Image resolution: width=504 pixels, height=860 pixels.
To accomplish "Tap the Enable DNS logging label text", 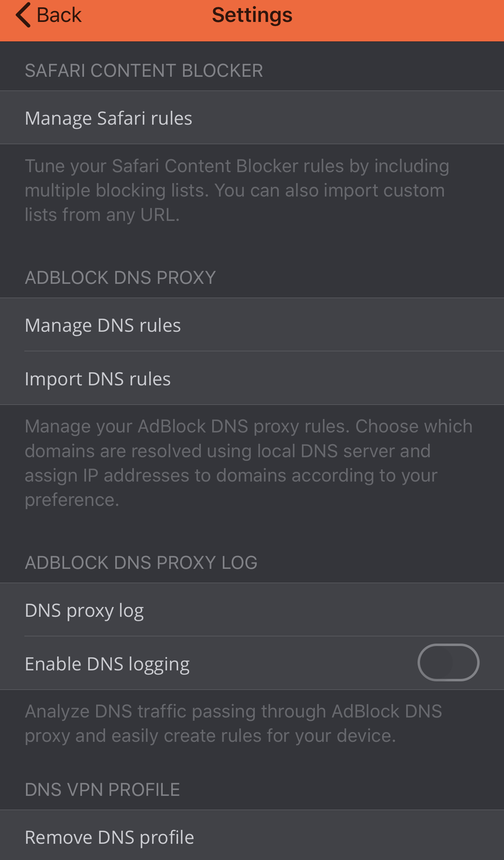I will (x=107, y=664).
